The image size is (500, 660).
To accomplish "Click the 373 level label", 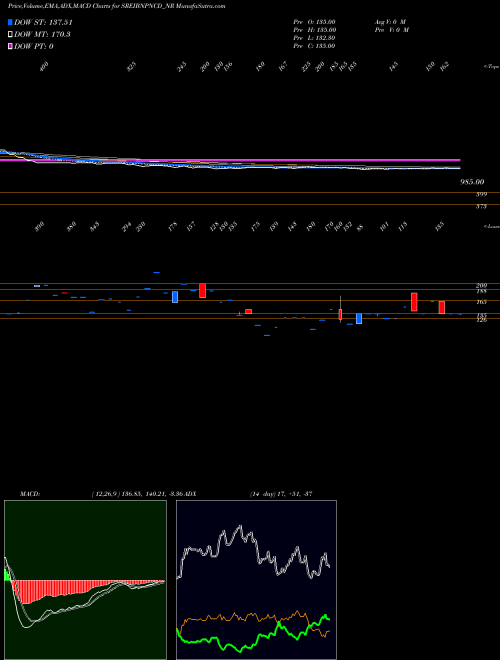I will [482, 206].
